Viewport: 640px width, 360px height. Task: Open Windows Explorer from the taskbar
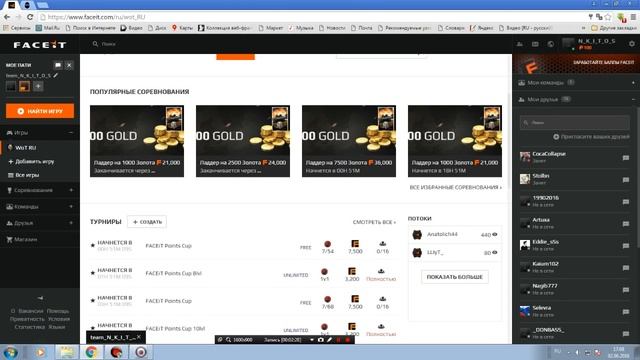[x=66, y=352]
